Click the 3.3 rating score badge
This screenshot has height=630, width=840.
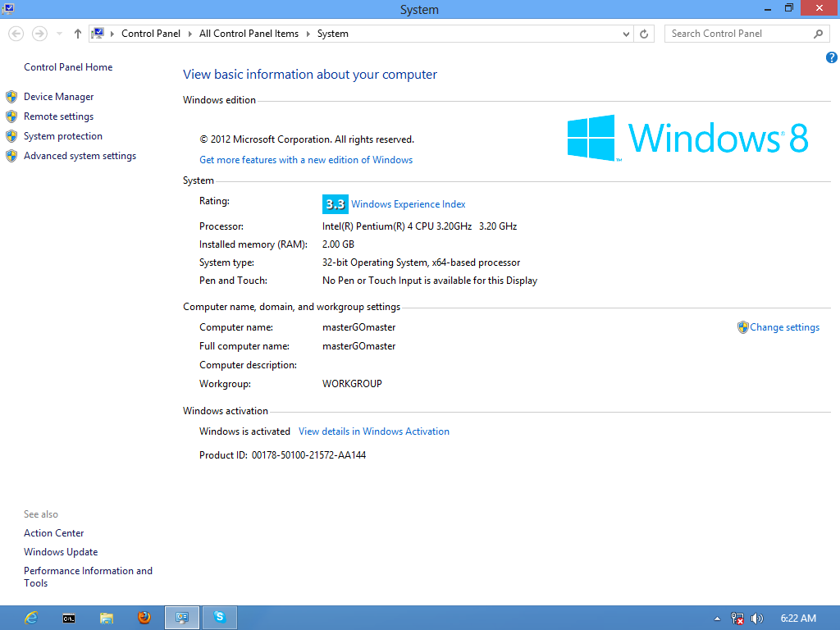[x=336, y=204]
